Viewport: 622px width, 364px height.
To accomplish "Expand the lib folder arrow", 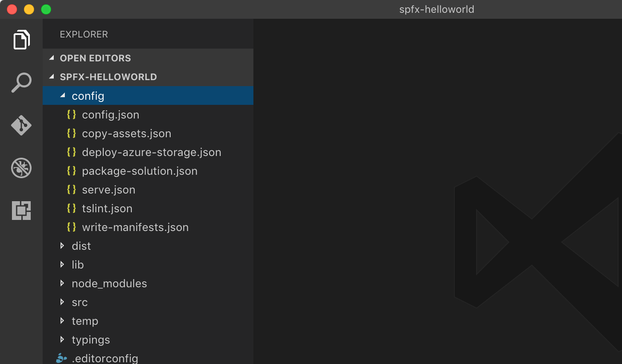I will [62, 264].
